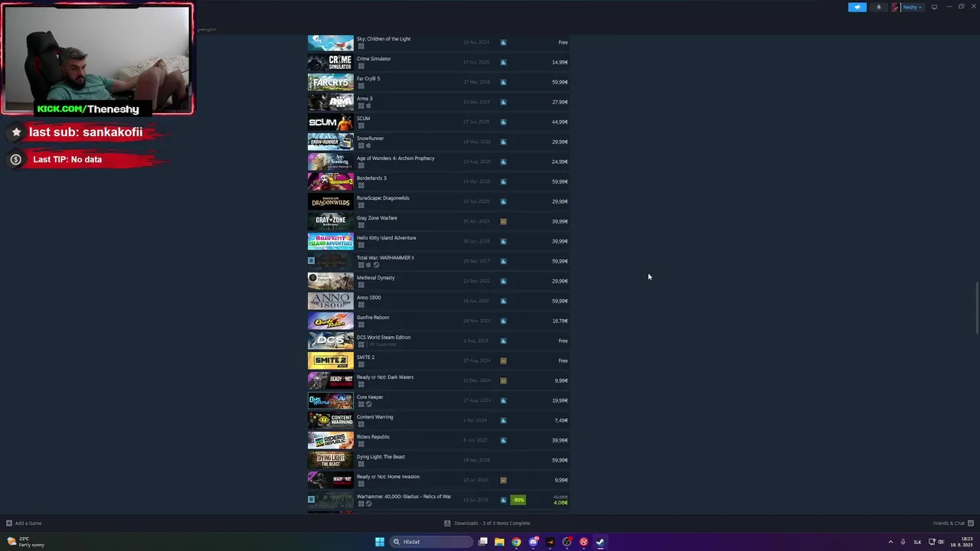Click the Windows Start button
The width and height of the screenshot is (980, 551).
click(x=379, y=542)
